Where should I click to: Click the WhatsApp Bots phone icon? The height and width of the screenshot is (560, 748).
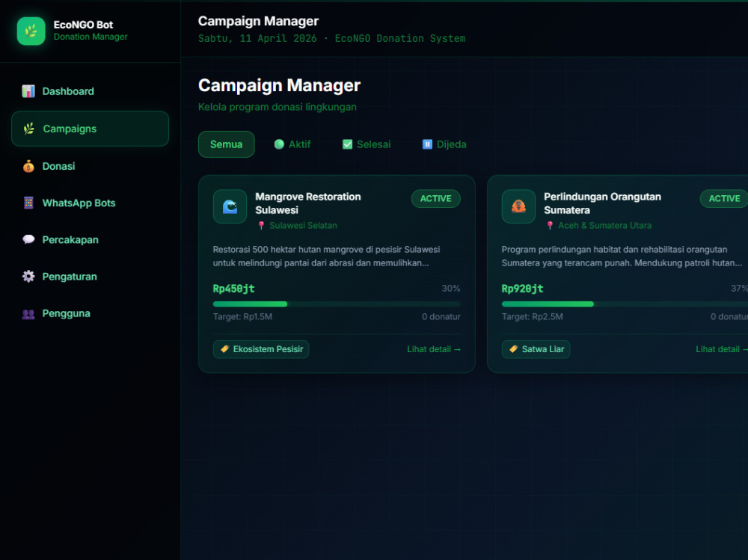28,203
